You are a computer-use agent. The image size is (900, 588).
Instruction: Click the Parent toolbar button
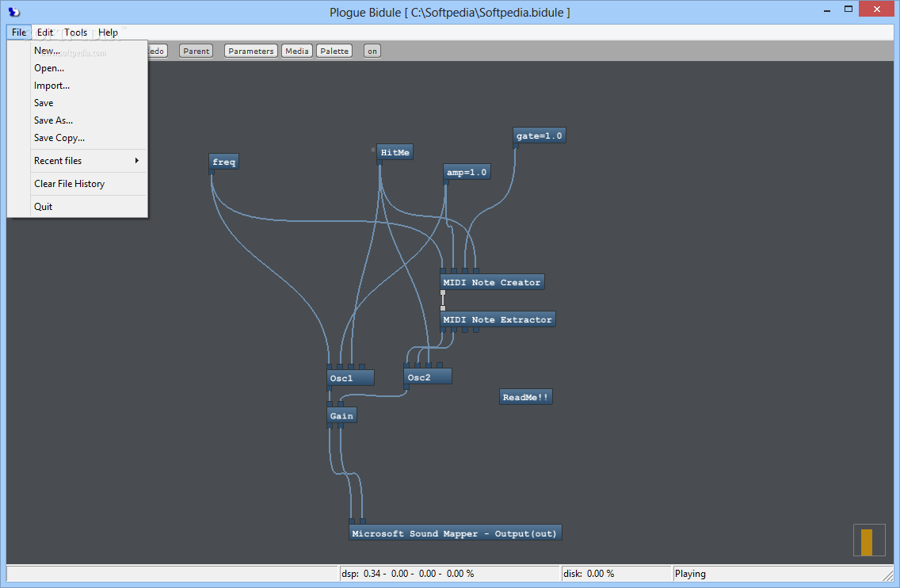click(196, 51)
